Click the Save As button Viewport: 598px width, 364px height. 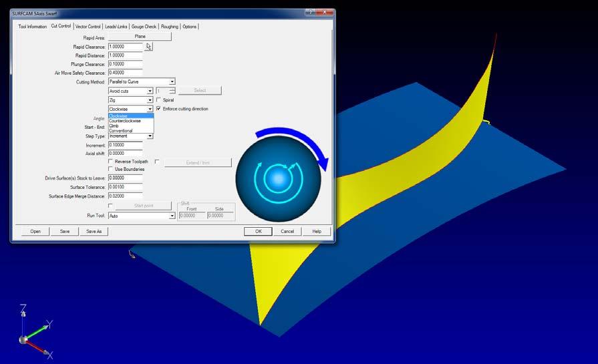point(94,231)
